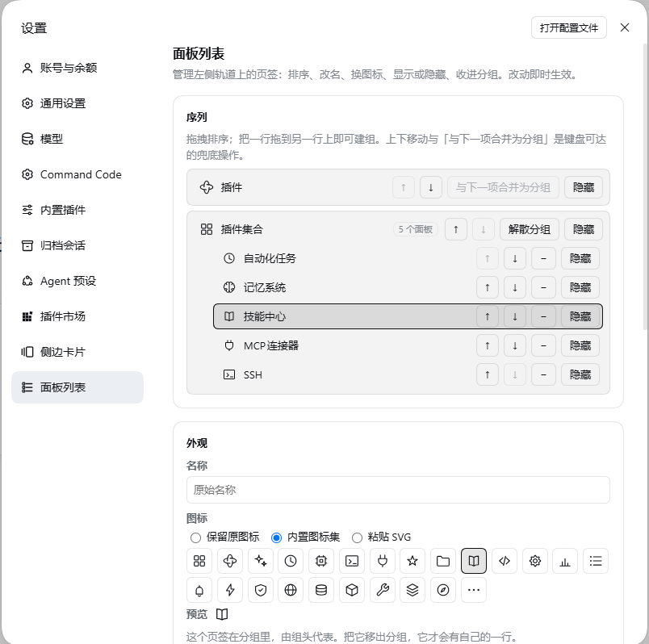Select the 面板列表 sidebar item
Screen dimensions: 649x644
(x=77, y=387)
